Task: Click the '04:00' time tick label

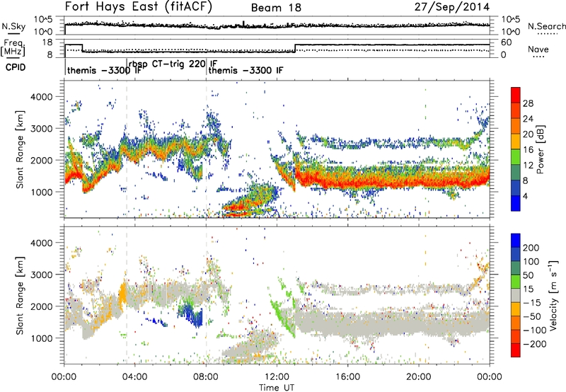Action: pyautogui.click(x=135, y=377)
